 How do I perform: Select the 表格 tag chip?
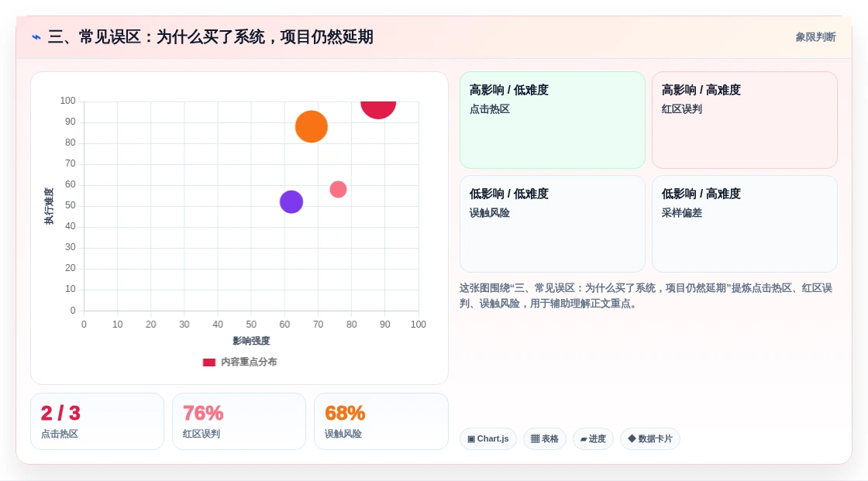tap(545, 439)
